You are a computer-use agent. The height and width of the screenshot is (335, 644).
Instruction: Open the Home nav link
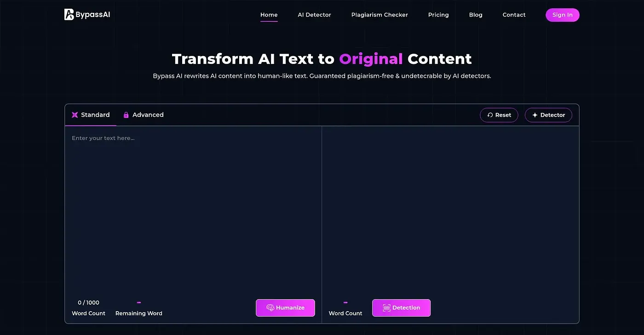pyautogui.click(x=269, y=15)
